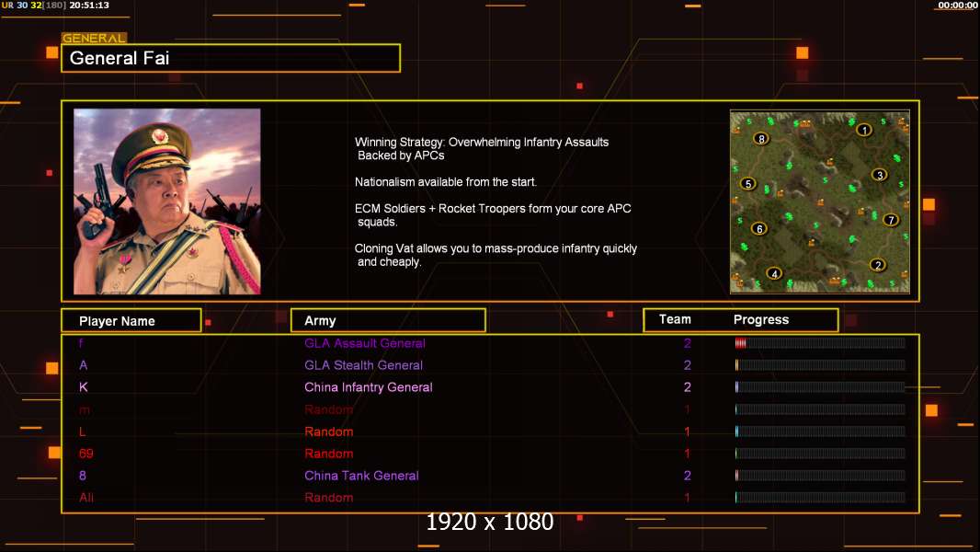Screen dimensions: 980x552
Task: Select player name '69' in list
Action: coord(86,454)
